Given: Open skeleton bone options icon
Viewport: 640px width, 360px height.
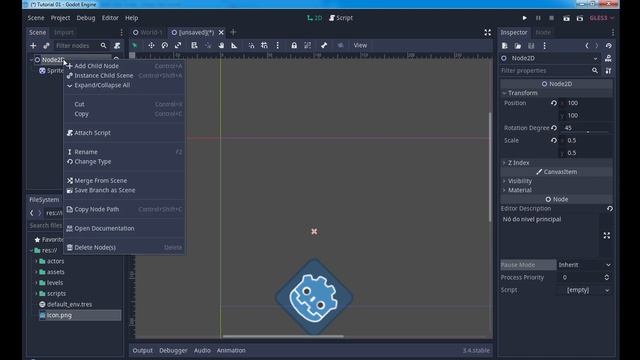Looking at the screenshot, I should 324,45.
